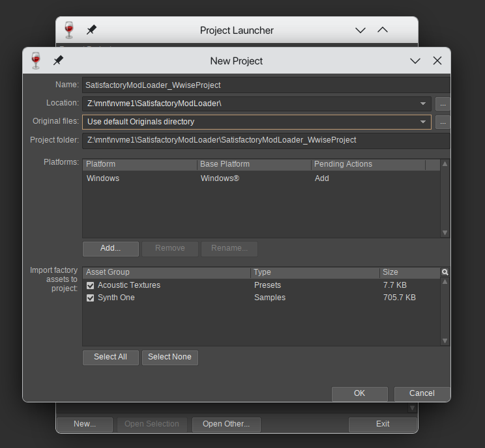Uncheck the Acoustic Textures asset group
The width and height of the screenshot is (485, 448).
(91, 285)
